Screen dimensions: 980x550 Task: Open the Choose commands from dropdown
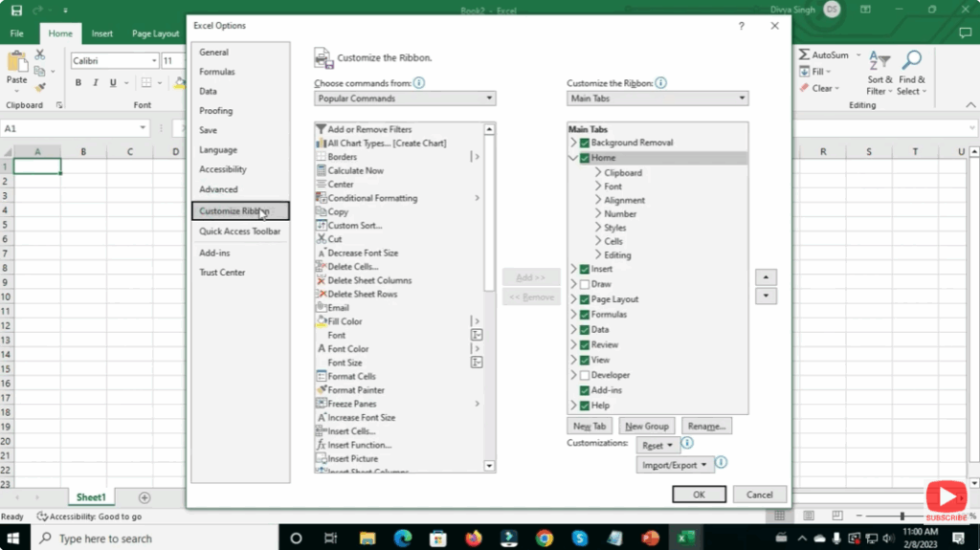[x=405, y=99]
